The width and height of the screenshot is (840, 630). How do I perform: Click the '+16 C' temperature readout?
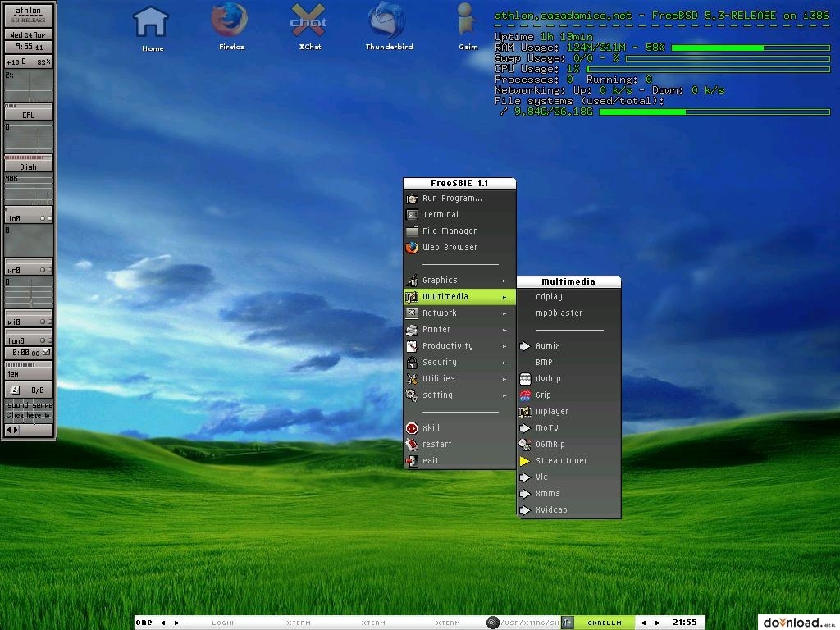(16, 62)
